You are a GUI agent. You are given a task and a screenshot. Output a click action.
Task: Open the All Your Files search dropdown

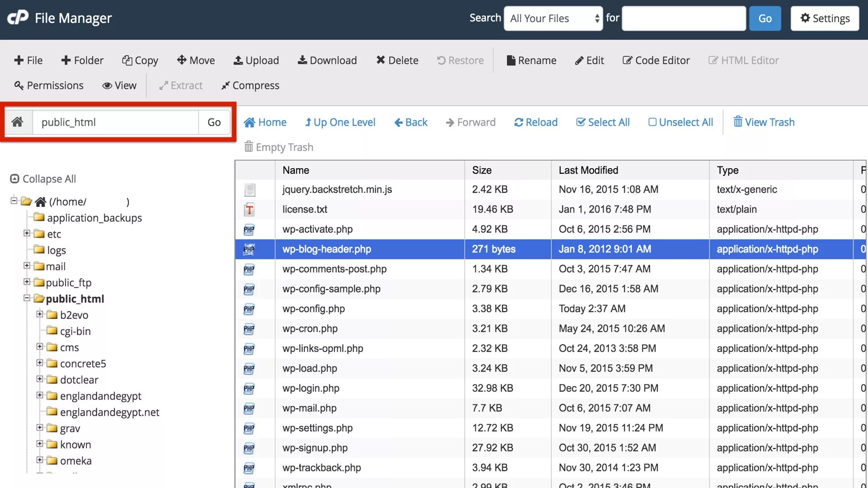coord(553,19)
